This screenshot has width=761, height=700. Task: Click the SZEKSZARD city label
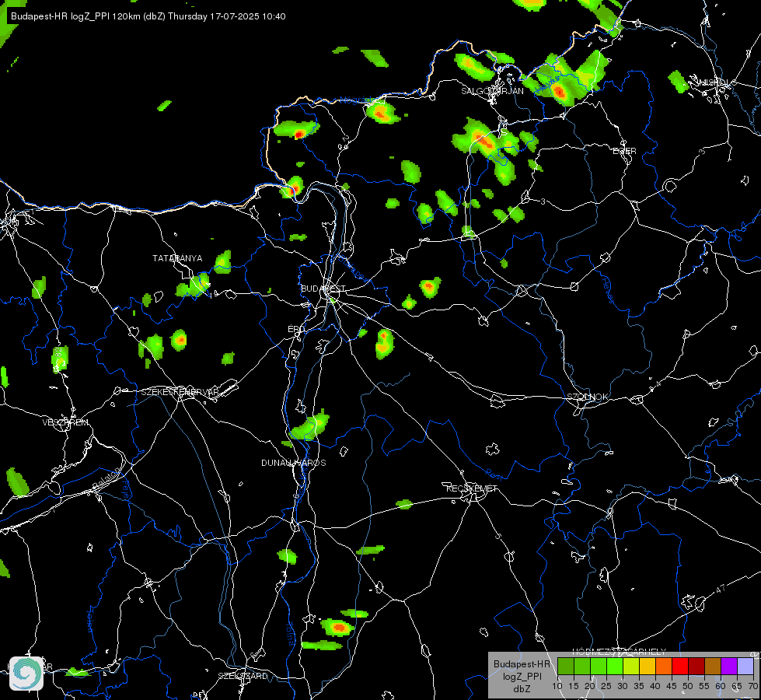243,676
